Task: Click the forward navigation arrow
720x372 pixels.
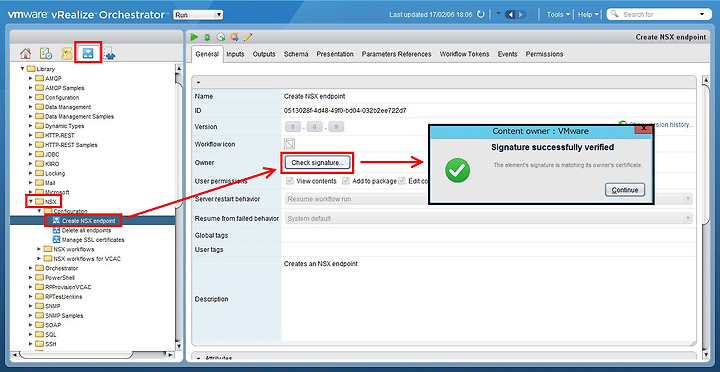Action: 521,15
